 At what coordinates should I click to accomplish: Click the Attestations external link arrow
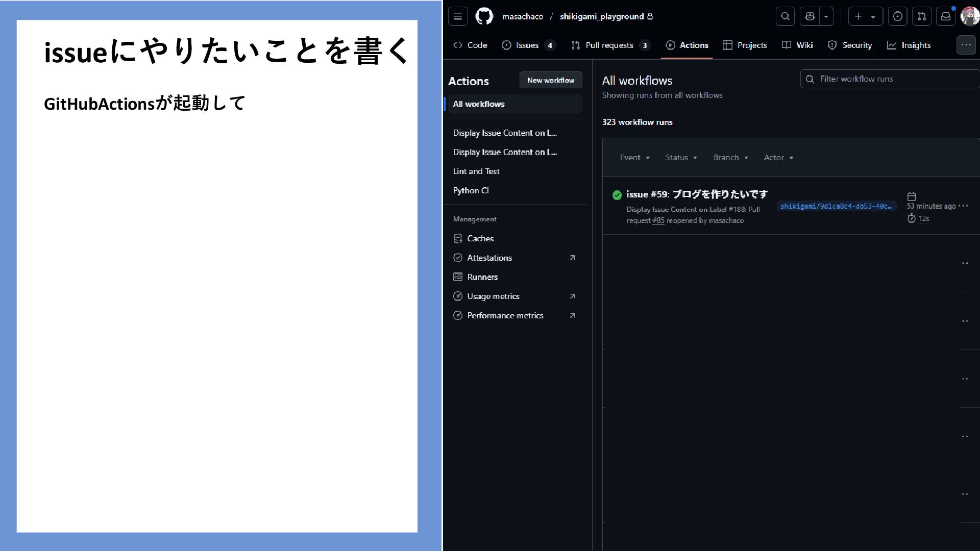tap(572, 258)
